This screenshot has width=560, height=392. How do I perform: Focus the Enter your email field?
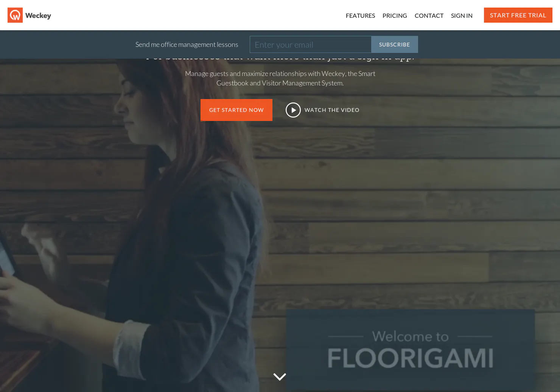[310, 45]
